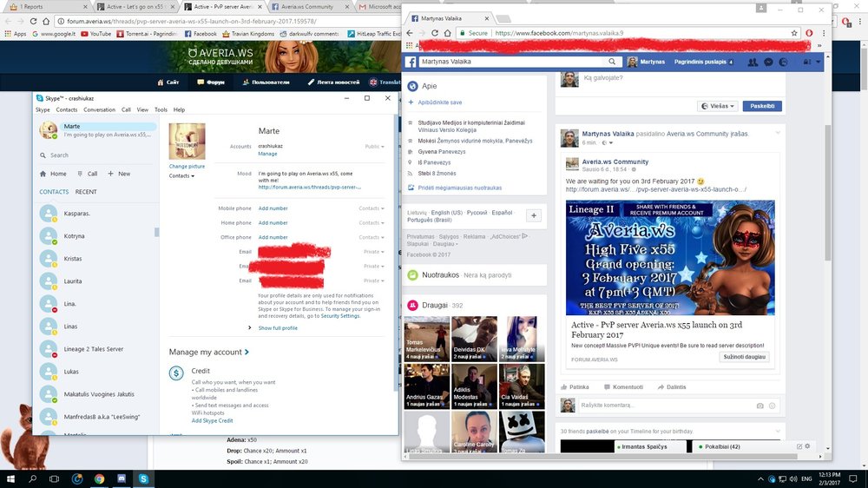Open the Conversation menu in Skype

coord(99,110)
